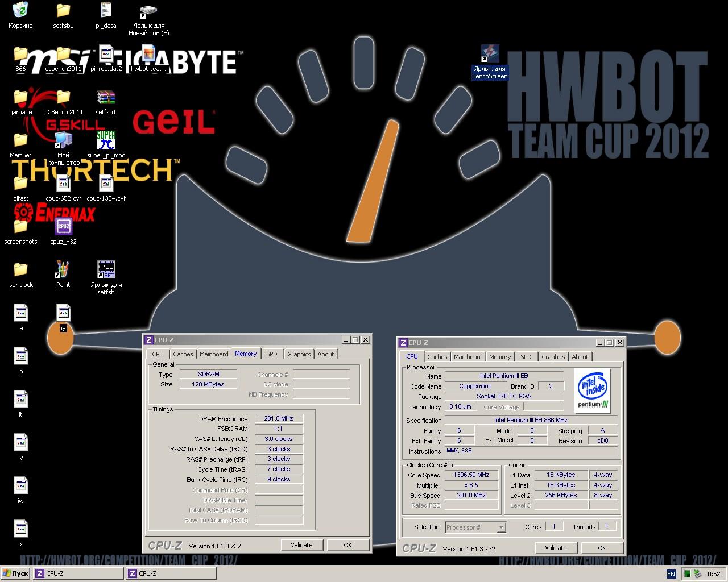Open SPD tab in Memory window
728x582 pixels.
(x=272, y=354)
